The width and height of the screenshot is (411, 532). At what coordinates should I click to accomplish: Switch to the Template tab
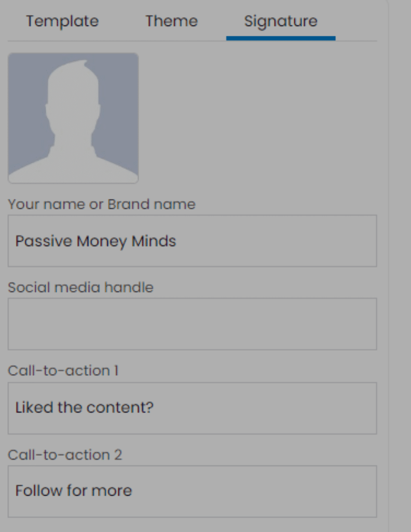(62, 21)
